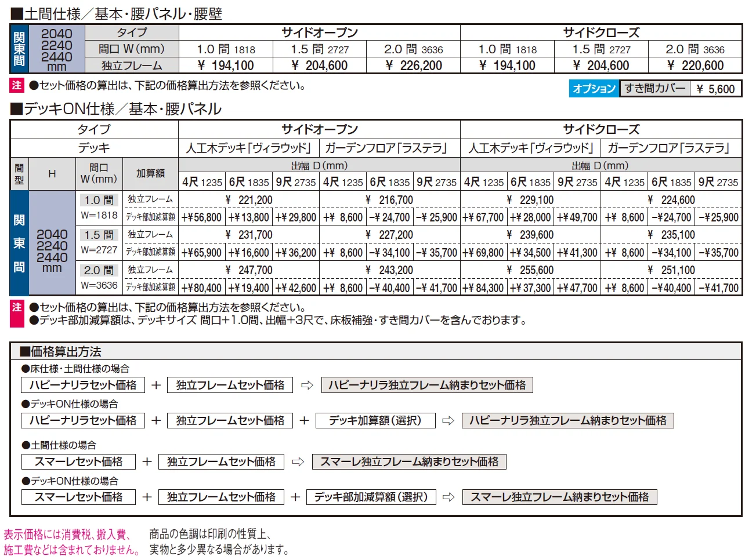Click the +¥56,800 デッキ加減算額 cell

(202, 217)
